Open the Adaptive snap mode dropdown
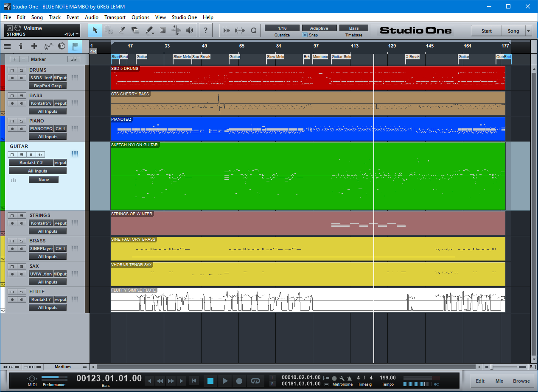 tap(319, 28)
